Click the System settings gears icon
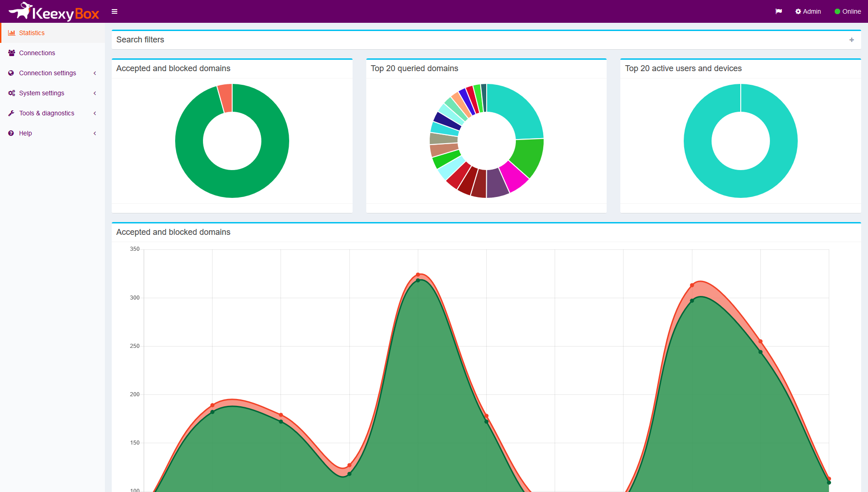 click(x=11, y=93)
